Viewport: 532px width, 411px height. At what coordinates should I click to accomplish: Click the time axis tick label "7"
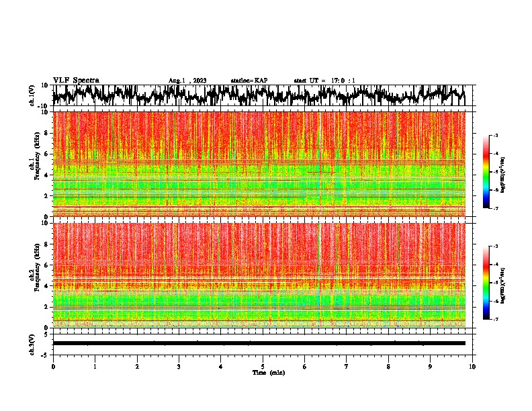tap(347, 367)
